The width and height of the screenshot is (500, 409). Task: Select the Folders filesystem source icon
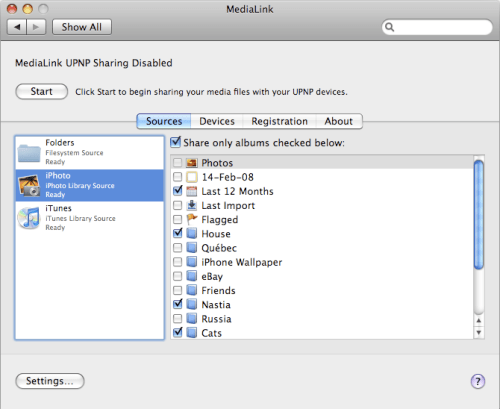(x=29, y=153)
